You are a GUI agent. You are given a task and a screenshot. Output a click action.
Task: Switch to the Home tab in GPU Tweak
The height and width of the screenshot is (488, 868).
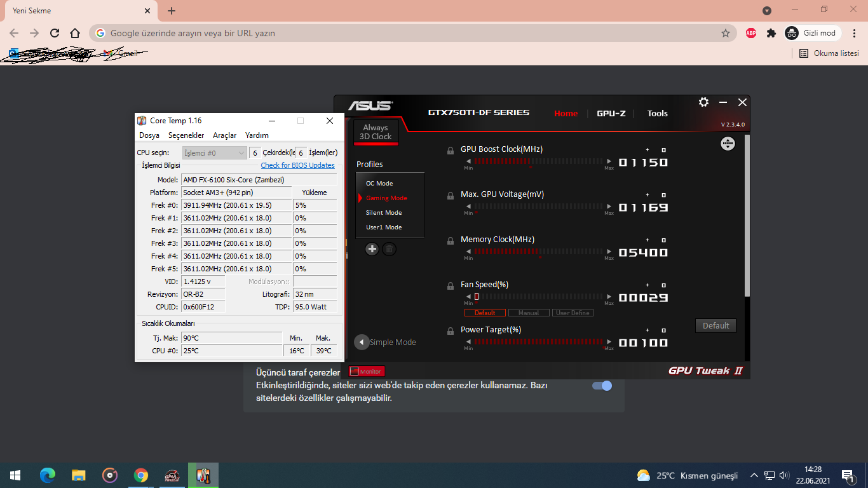click(566, 114)
